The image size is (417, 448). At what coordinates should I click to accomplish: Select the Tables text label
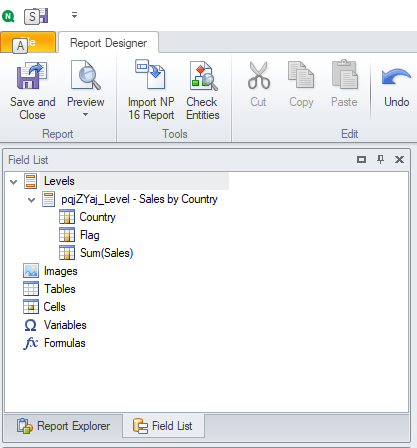60,289
